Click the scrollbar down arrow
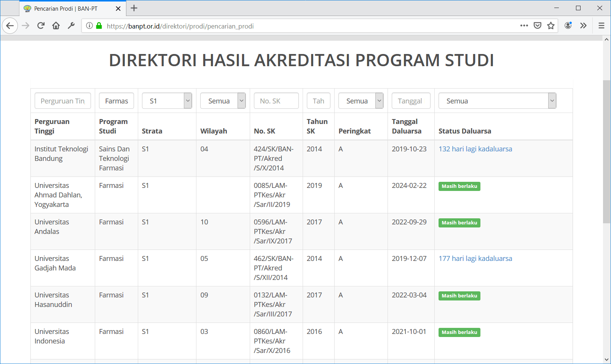 [607, 359]
